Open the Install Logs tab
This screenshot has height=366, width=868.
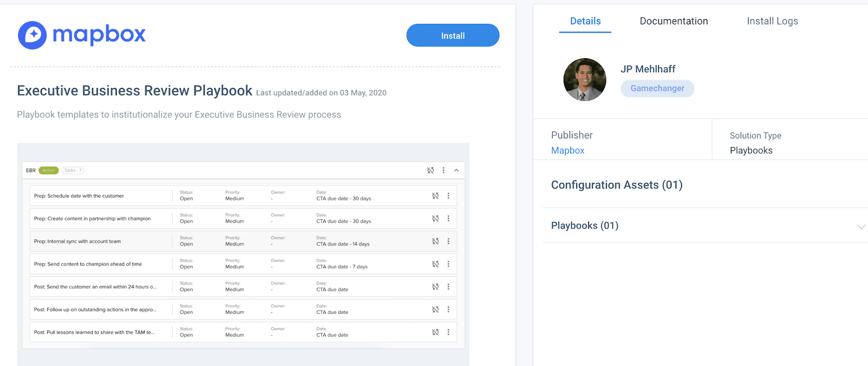point(772,21)
